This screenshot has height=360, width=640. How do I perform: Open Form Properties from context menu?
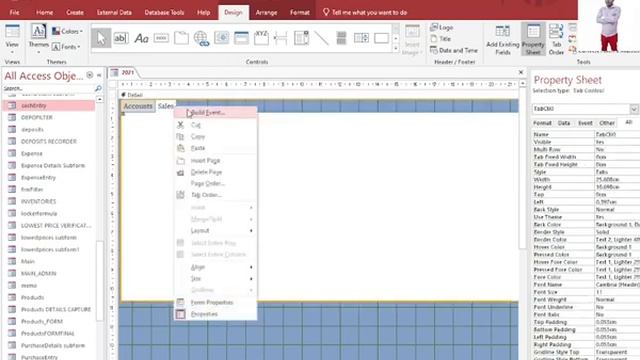click(x=216, y=302)
